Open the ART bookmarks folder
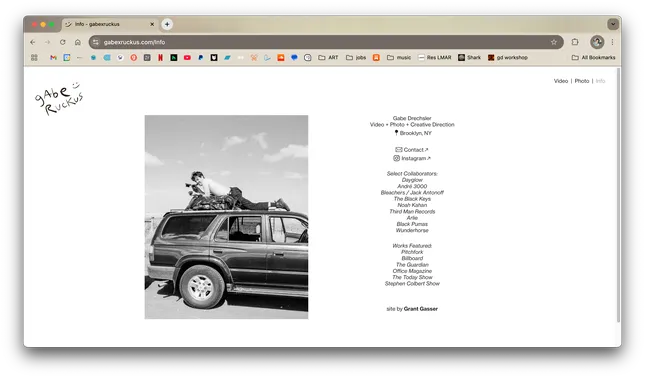Viewport: 645px width, 378px height. pyautogui.click(x=328, y=58)
